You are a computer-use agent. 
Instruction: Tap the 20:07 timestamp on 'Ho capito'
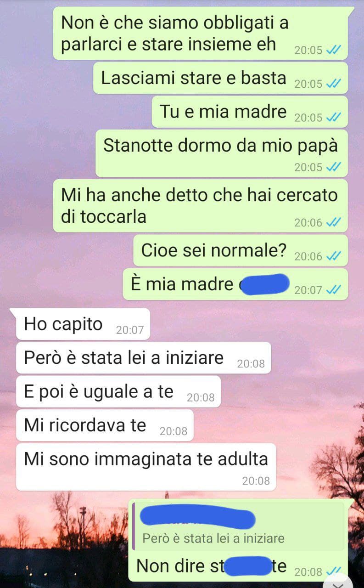(x=130, y=330)
